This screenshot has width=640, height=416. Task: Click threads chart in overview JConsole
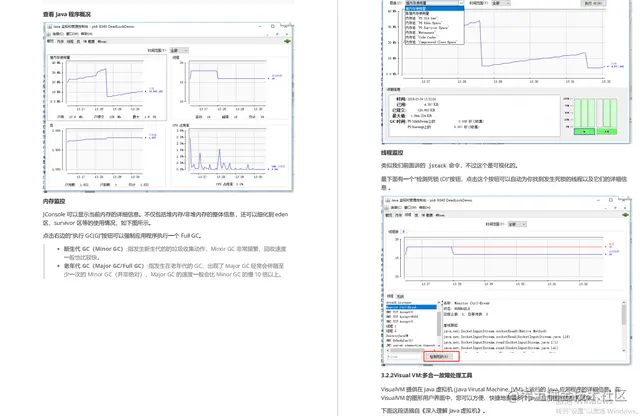(230, 87)
